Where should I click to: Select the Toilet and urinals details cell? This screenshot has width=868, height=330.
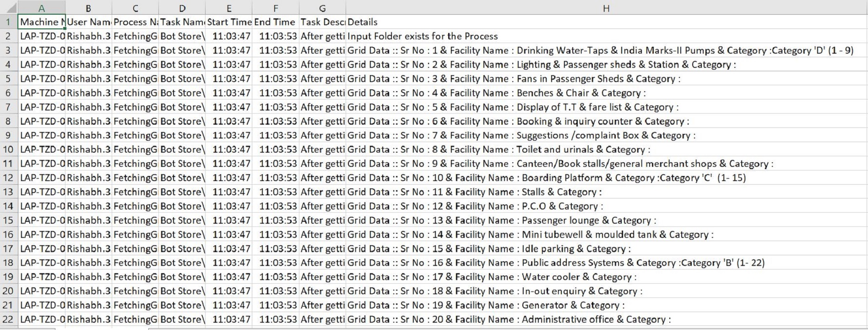pos(606,149)
